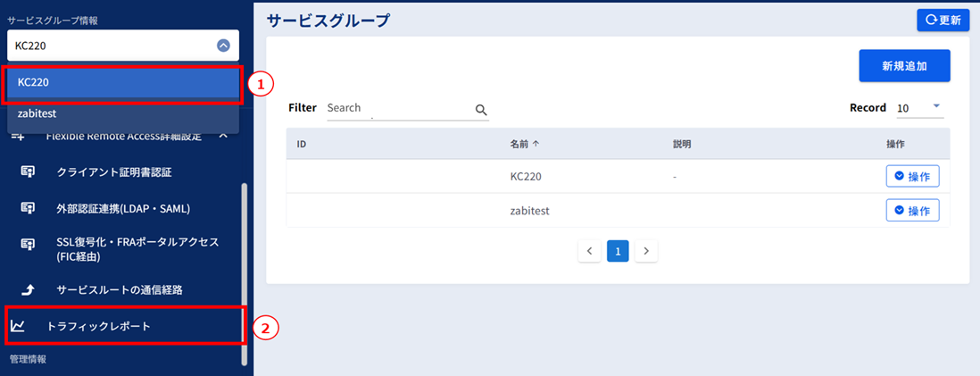Screen dimensions: 980x376
Task: Click the traffic report chart icon
Action: click(18, 326)
